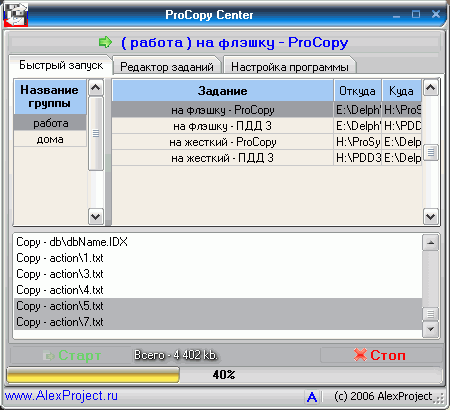Click the 40% progress bar
Image resolution: width=450 pixels, height=410 pixels.
click(x=225, y=375)
